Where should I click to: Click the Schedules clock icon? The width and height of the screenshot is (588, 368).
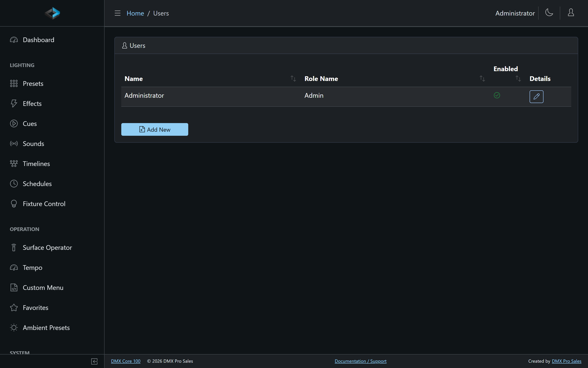(14, 184)
